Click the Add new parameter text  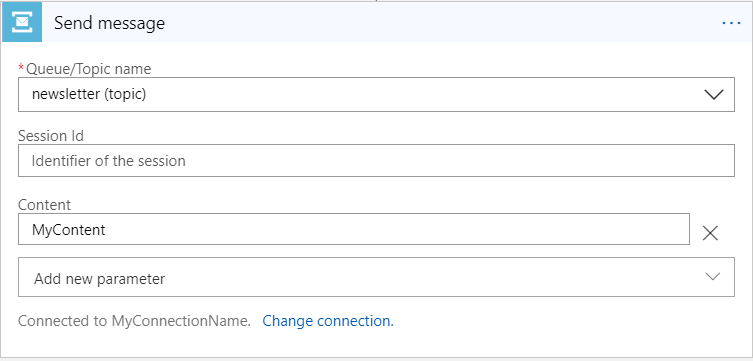[x=99, y=278]
